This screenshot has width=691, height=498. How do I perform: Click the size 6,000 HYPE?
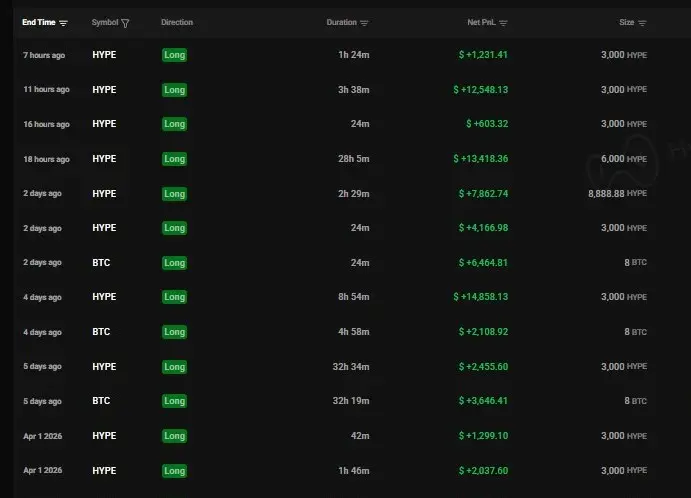coord(624,159)
